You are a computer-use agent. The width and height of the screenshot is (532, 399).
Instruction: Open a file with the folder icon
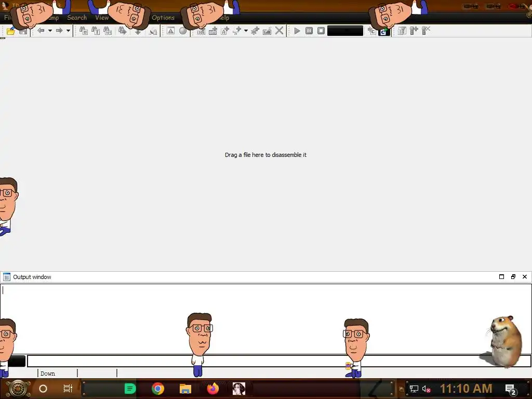[x=10, y=31]
